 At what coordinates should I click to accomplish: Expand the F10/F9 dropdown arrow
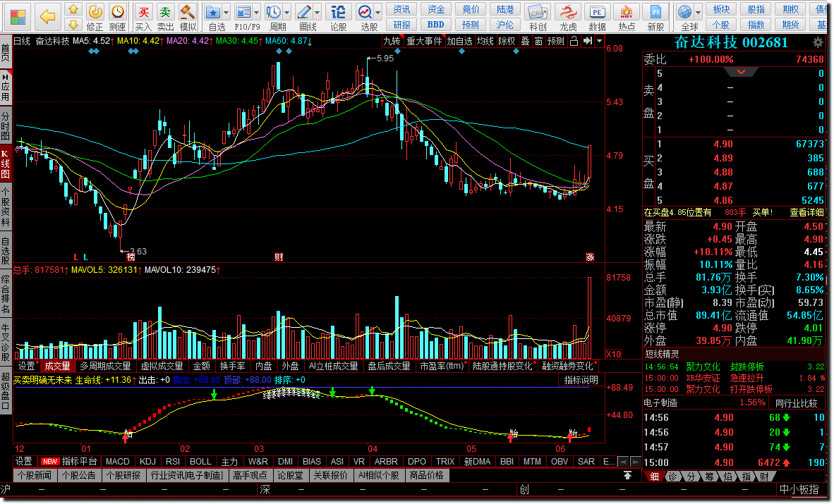click(257, 12)
